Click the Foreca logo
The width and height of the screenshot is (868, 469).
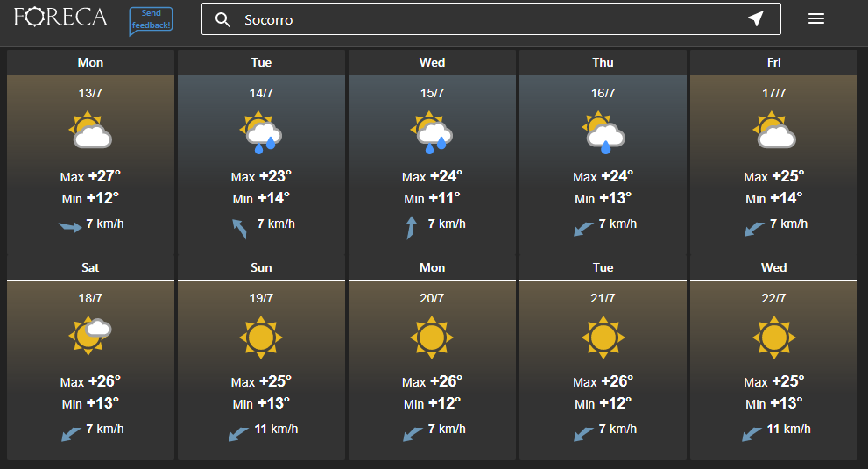[60, 18]
